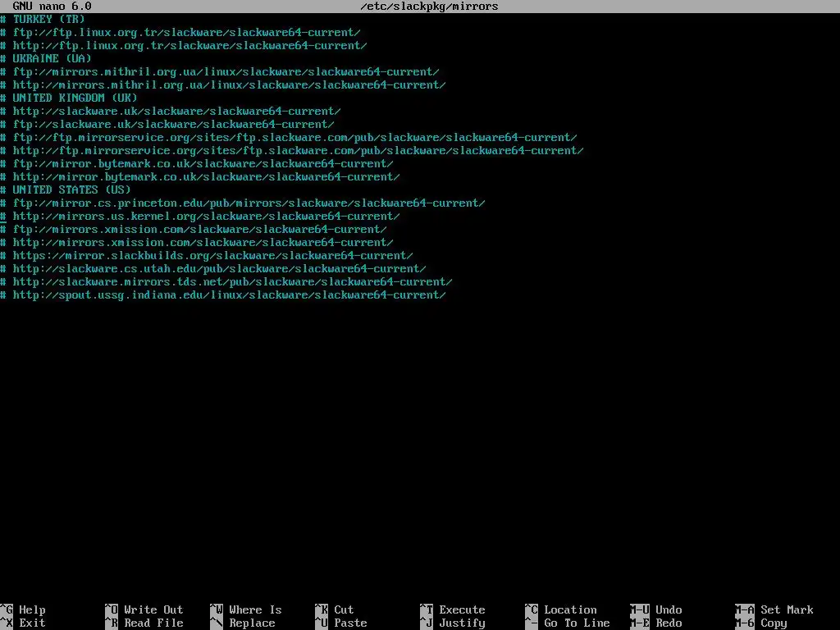Click the http://slackware.cs.utah.edu mirror line
The width and height of the screenshot is (840, 630).
pyautogui.click(x=213, y=268)
